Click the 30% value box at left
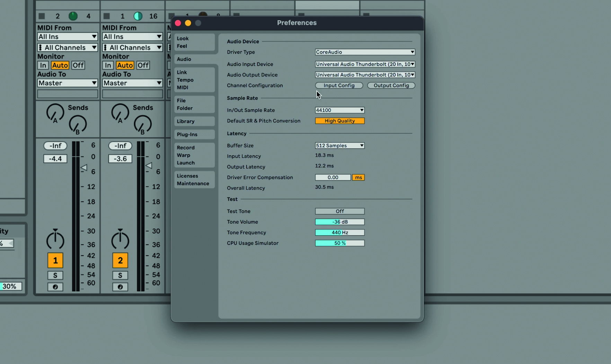 coord(10,286)
